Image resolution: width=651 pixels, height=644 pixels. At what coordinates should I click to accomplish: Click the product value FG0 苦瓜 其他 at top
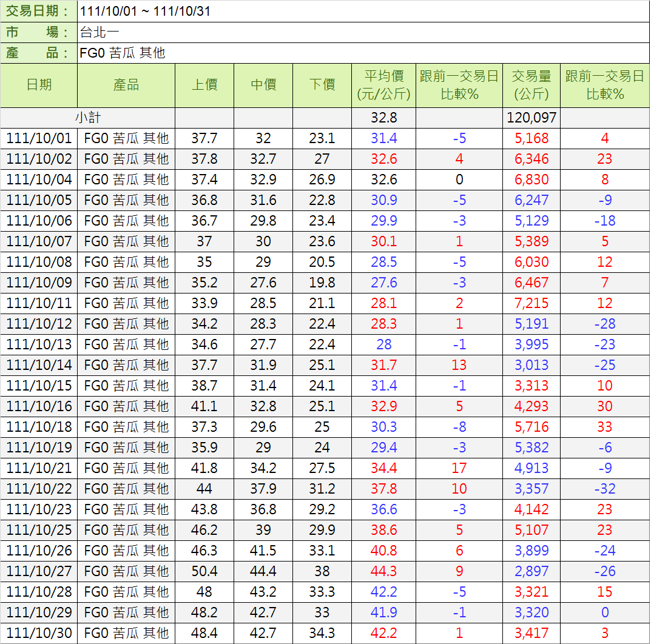coord(123,53)
